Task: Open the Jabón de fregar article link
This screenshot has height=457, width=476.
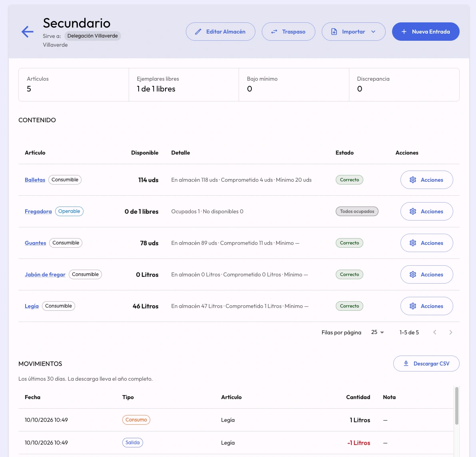Action: coord(45,274)
